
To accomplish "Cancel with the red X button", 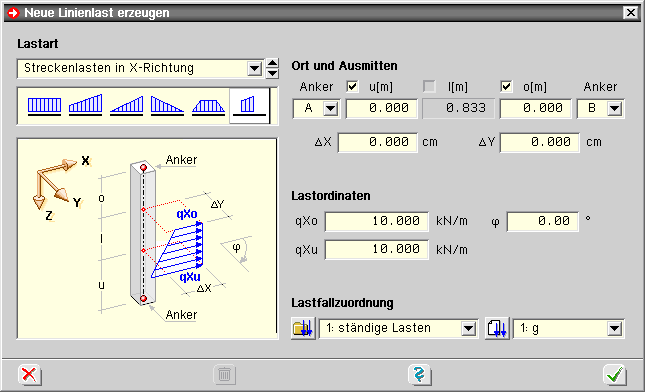I will (x=30, y=374).
